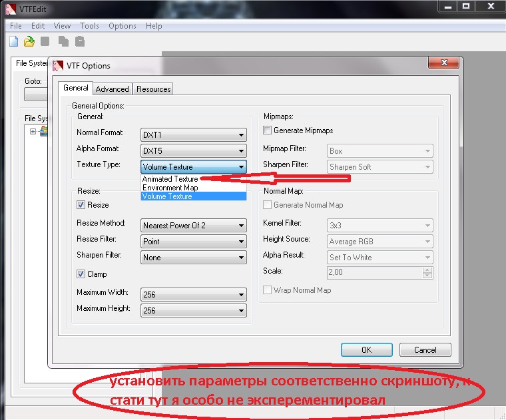Open the Alpha Format DXT5 dropdown
Viewport: 506px width, 420px height.
pyautogui.click(x=194, y=150)
